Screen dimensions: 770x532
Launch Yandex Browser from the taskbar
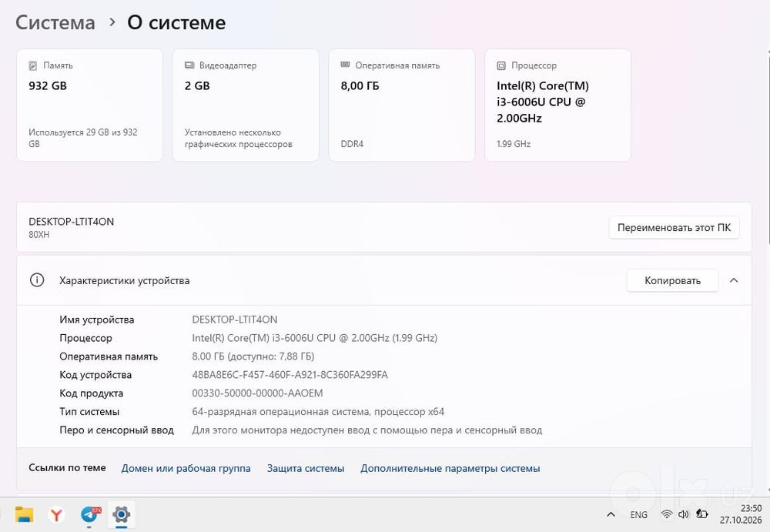(56, 514)
